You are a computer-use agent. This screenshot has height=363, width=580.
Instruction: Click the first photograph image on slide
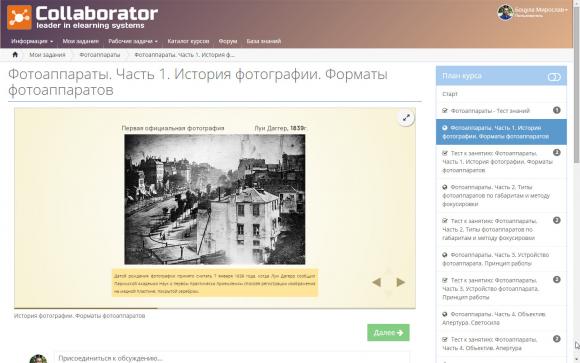point(215,199)
